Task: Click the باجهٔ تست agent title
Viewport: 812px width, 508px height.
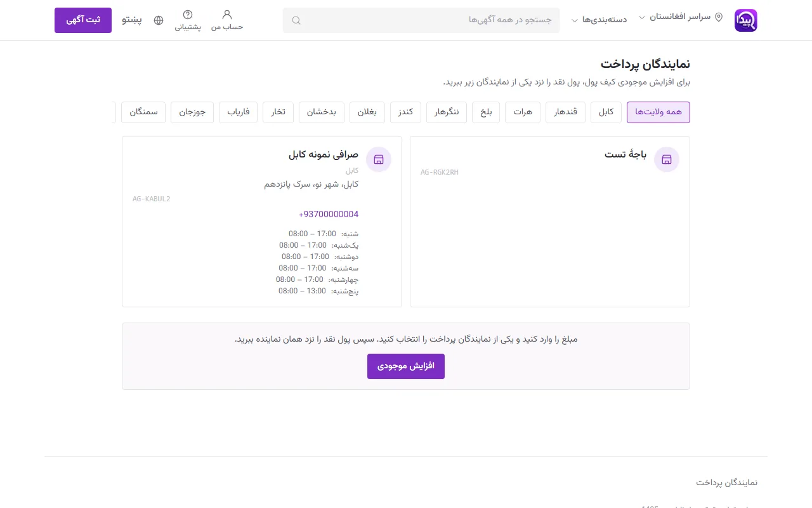Action: click(x=625, y=154)
